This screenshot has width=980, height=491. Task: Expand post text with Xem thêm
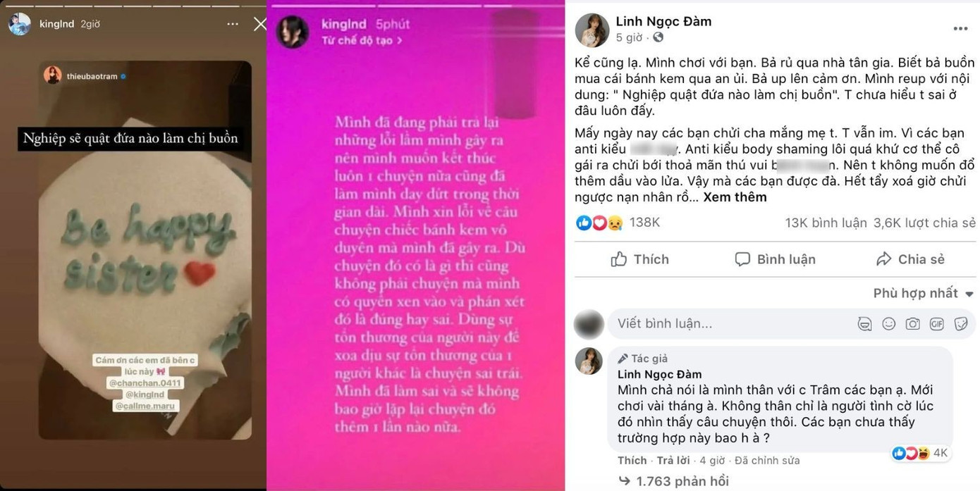click(735, 197)
